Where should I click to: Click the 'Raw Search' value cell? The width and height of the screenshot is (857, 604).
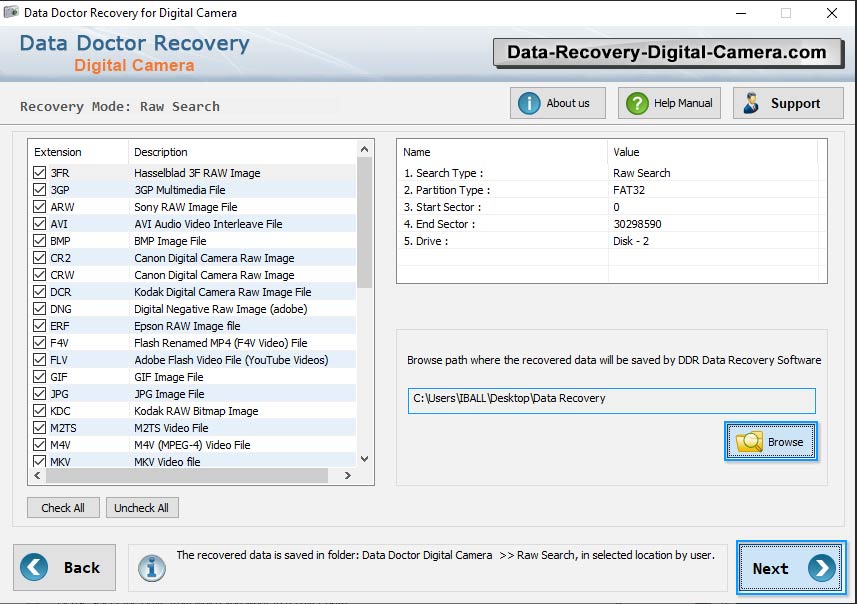pos(642,173)
